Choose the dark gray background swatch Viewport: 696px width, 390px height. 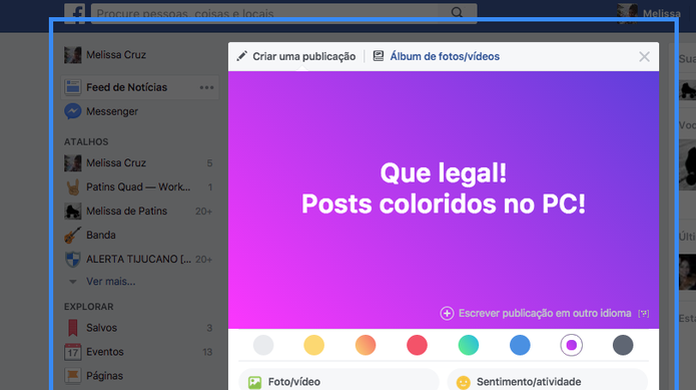point(623,345)
